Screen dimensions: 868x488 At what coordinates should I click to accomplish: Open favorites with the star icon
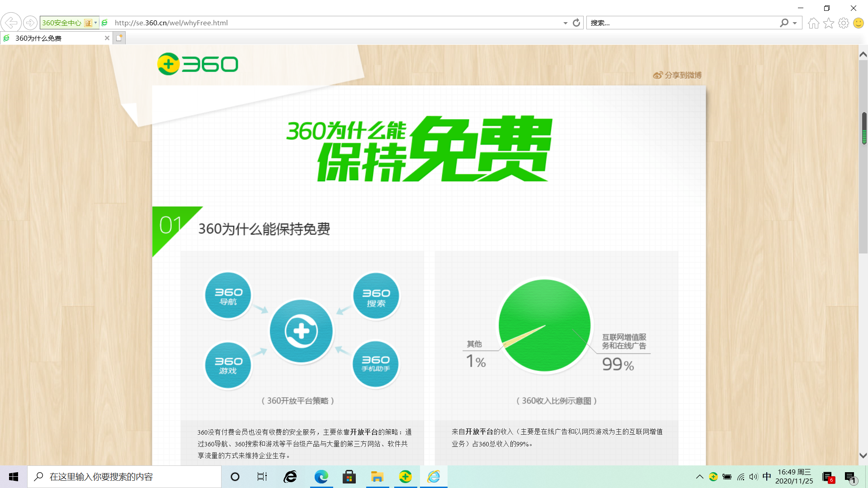click(828, 23)
